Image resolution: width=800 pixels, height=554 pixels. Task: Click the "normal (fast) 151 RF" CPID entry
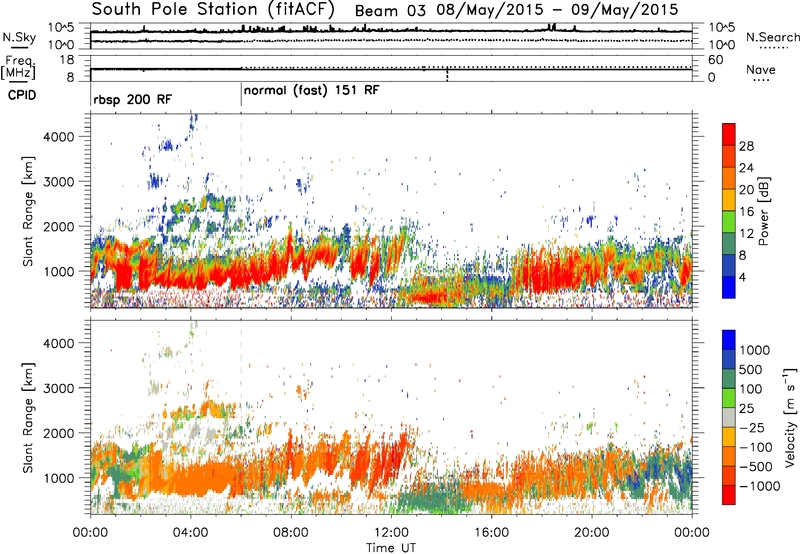(x=312, y=91)
